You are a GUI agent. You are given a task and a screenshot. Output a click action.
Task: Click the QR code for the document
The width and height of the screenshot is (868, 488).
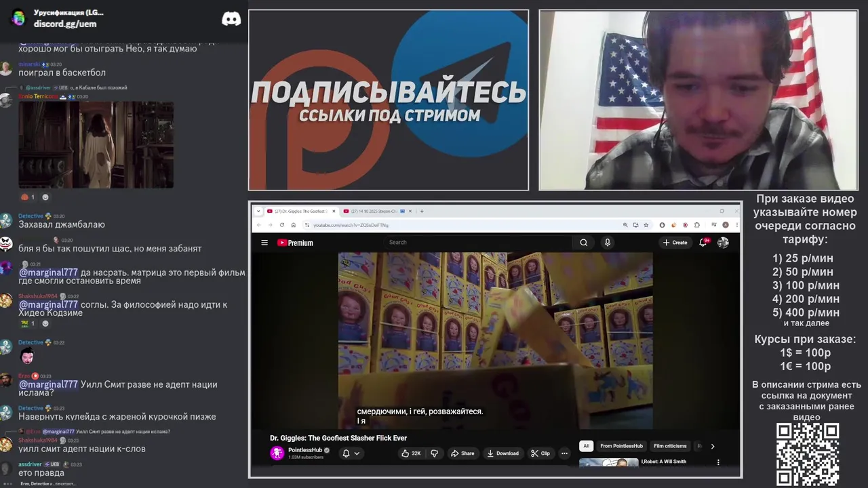tap(808, 455)
